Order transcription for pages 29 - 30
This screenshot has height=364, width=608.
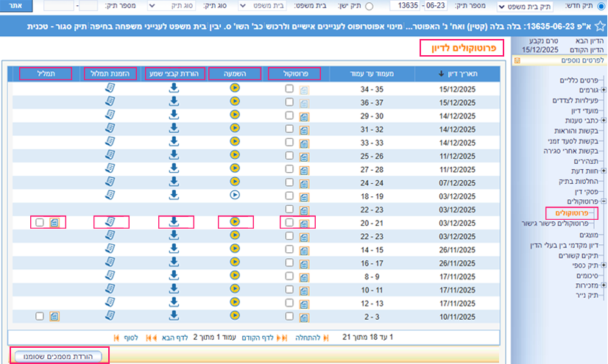pos(110,115)
